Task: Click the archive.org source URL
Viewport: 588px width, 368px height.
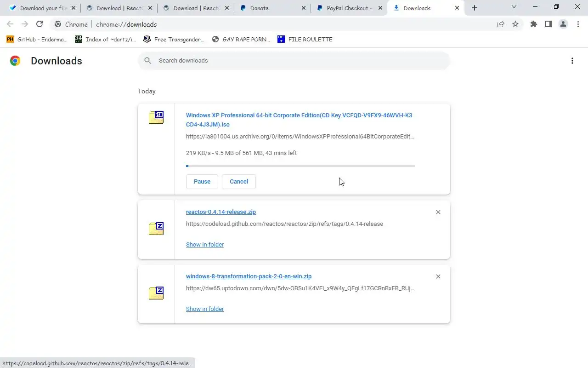Action: 300,137
